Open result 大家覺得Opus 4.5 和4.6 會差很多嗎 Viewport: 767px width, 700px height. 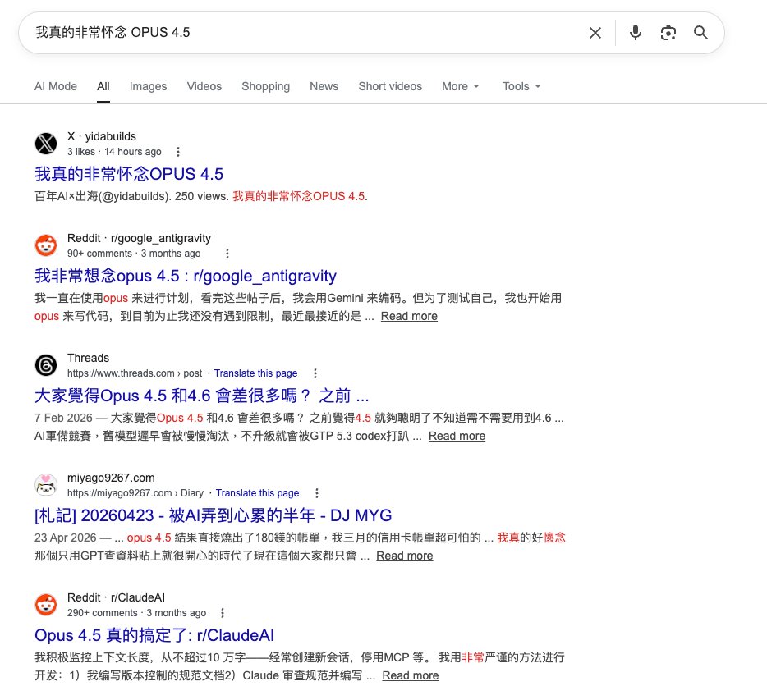(201, 396)
